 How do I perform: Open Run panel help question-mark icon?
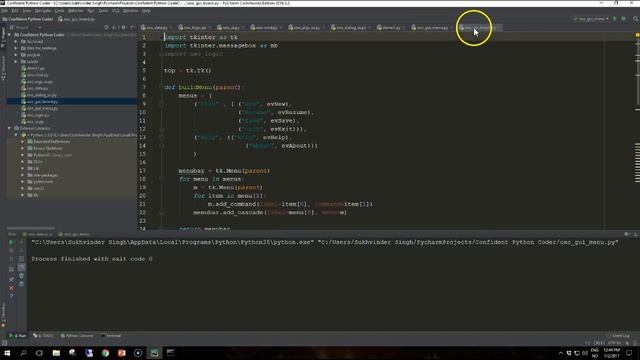(11, 296)
